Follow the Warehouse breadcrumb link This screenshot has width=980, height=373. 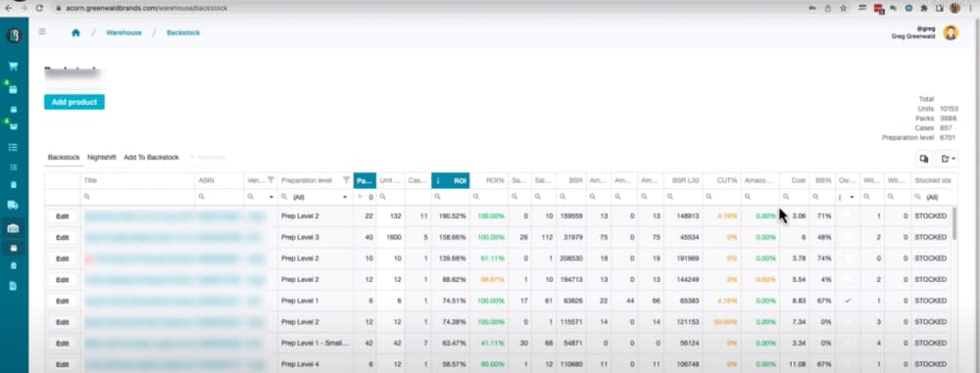[123, 32]
